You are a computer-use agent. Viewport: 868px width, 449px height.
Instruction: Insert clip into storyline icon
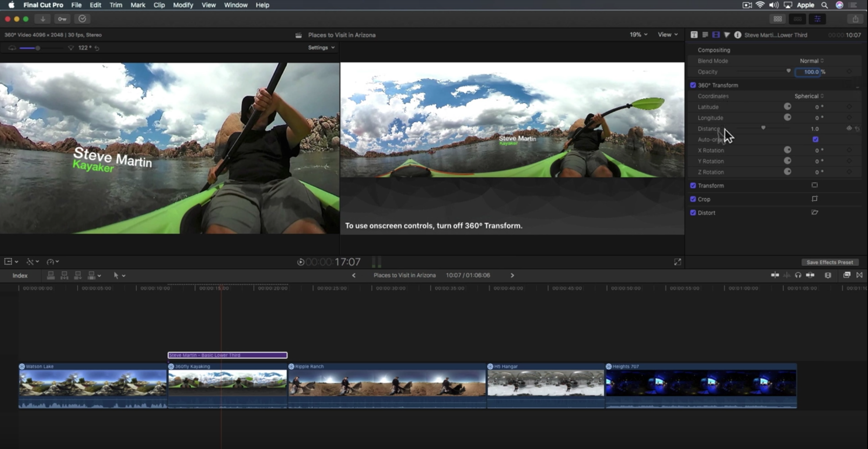64,275
